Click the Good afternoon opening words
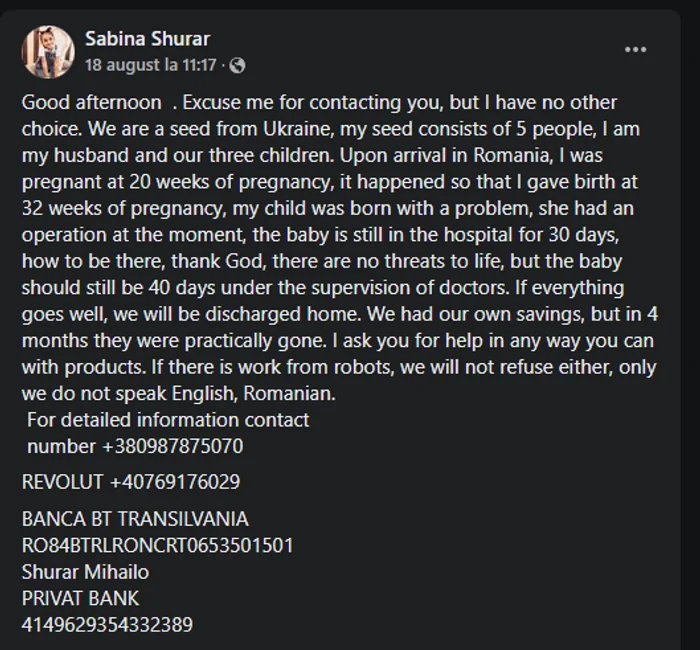This screenshot has height=650, width=700. pyautogui.click(x=92, y=103)
